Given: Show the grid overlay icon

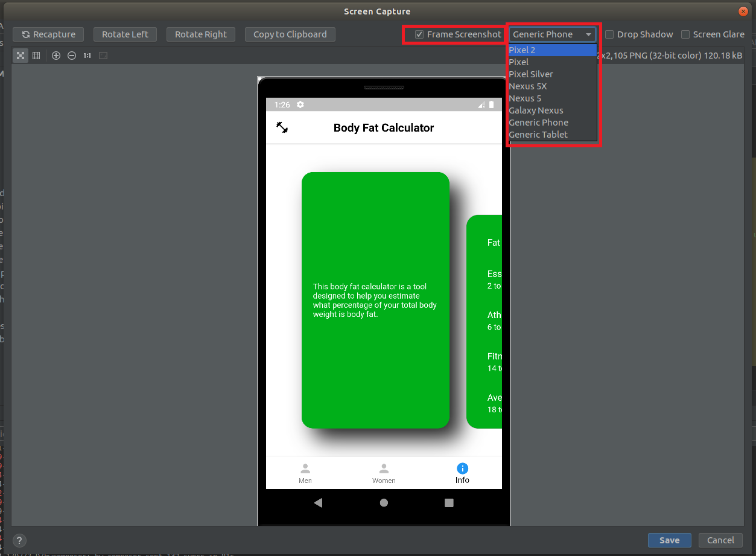Looking at the screenshot, I should pyautogui.click(x=36, y=56).
